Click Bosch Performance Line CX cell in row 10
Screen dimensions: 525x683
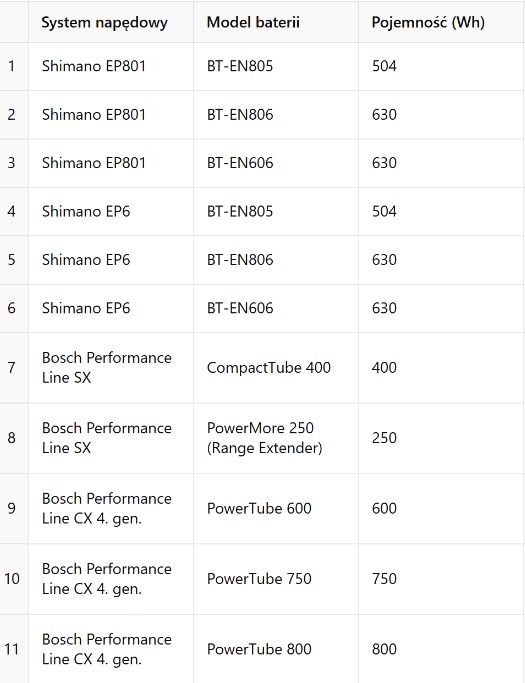[111, 579]
